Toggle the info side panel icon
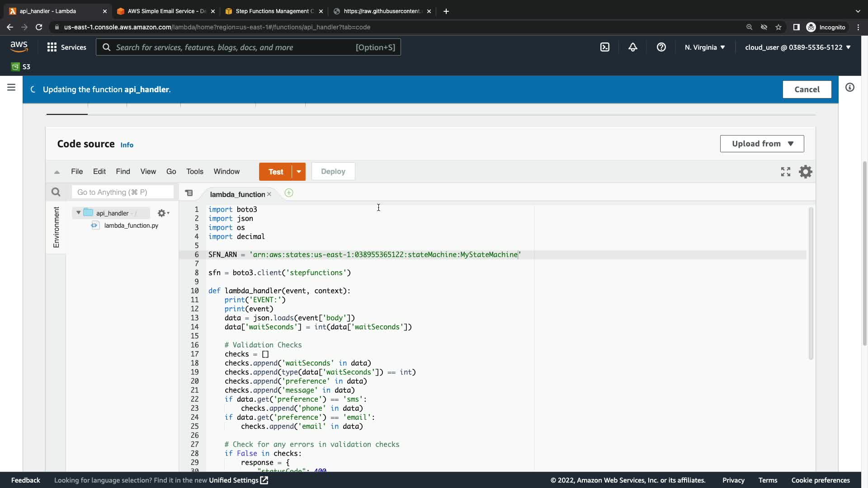The width and height of the screenshot is (868, 488). pyautogui.click(x=849, y=87)
